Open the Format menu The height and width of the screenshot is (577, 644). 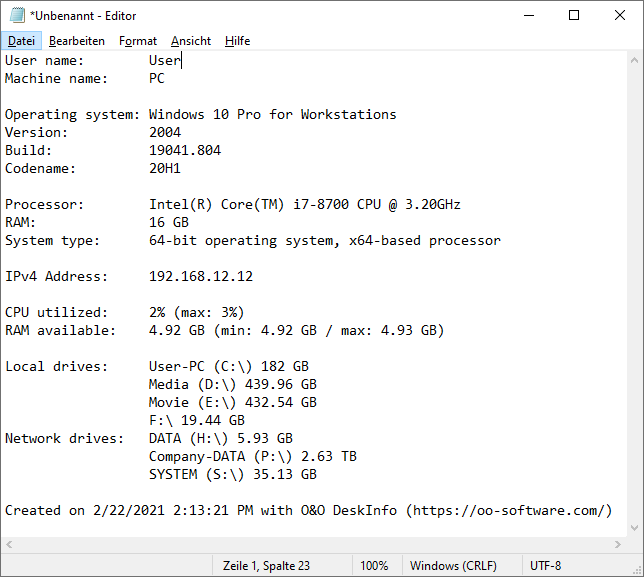pos(138,41)
